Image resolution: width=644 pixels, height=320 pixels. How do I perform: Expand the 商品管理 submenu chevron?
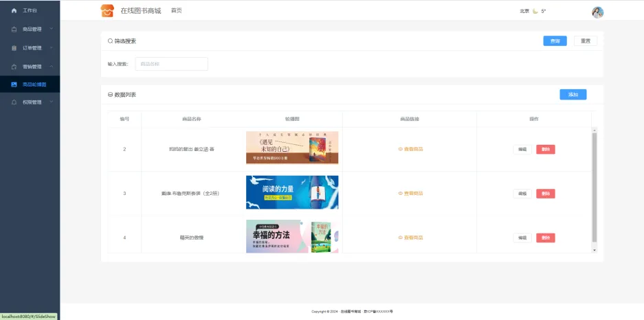[x=51, y=30]
